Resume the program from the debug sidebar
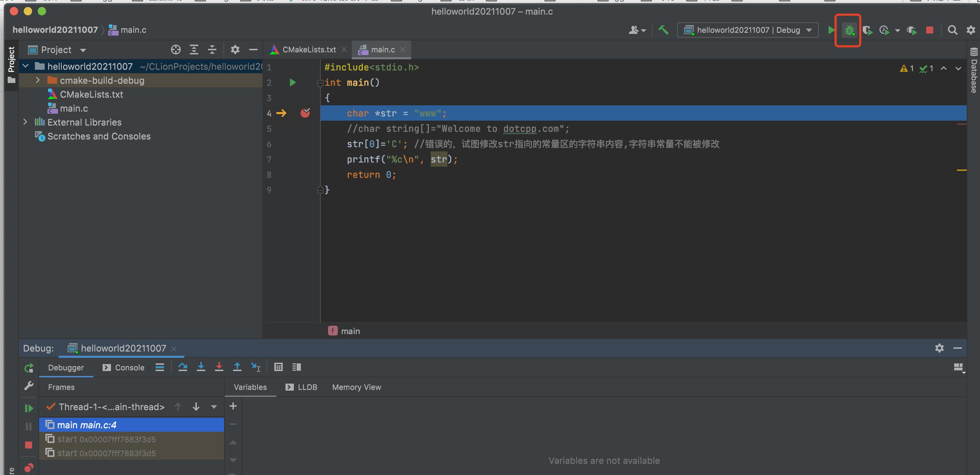The image size is (980, 475). click(29, 408)
